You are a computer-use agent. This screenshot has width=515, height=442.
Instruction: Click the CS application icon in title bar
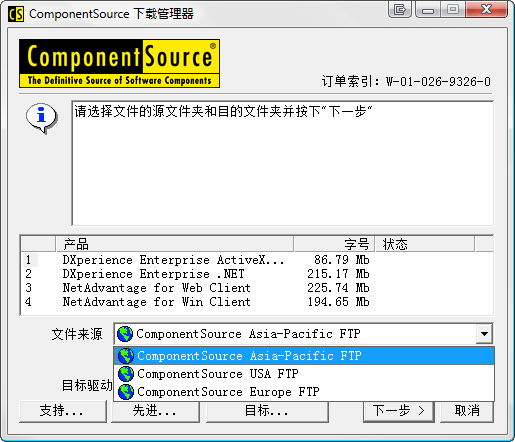(x=16, y=14)
